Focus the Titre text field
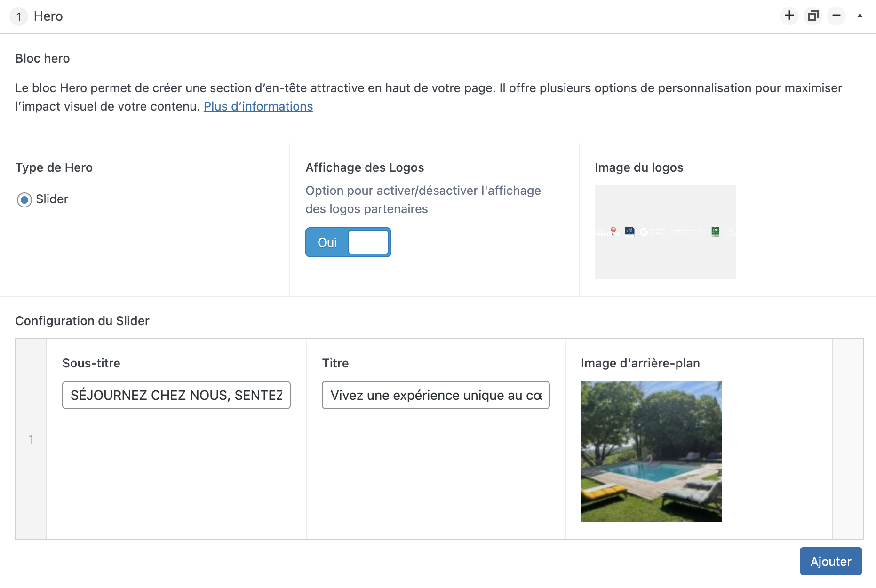Image resolution: width=876 pixels, height=588 pixels. (x=435, y=395)
